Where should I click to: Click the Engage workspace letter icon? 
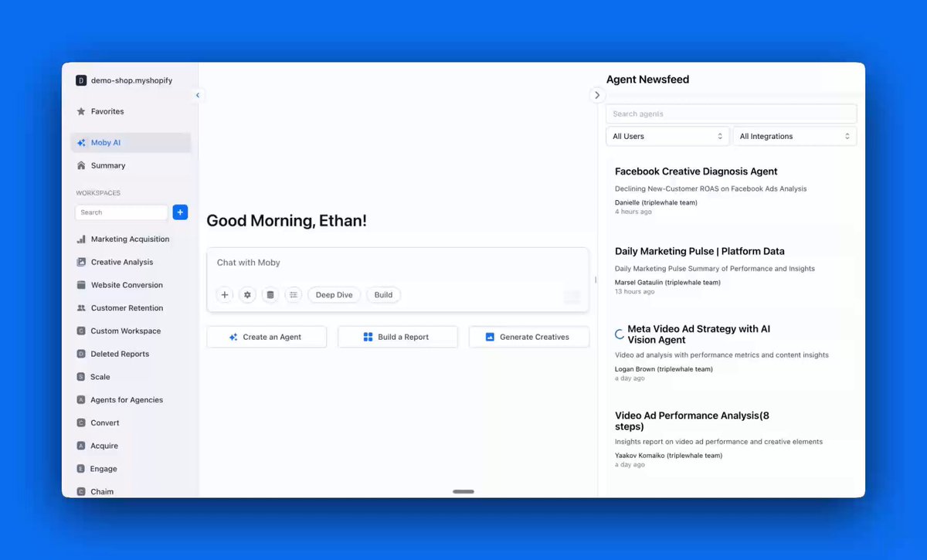(81, 469)
